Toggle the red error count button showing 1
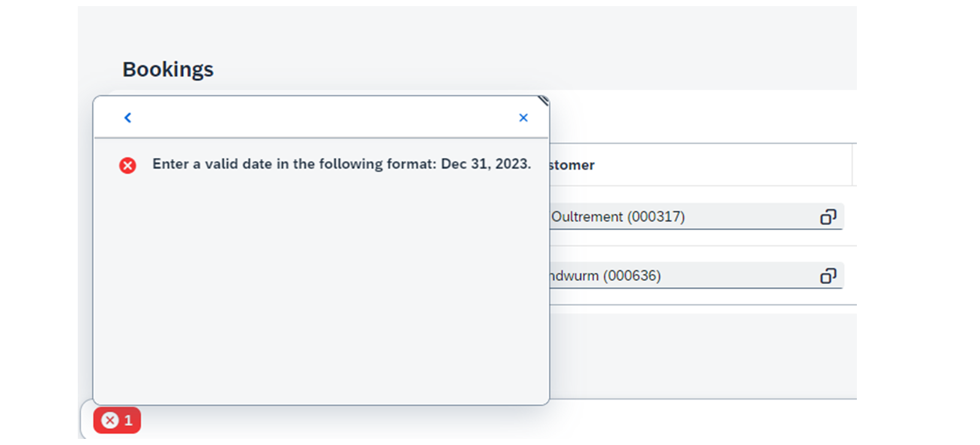This screenshot has height=445, width=980. tap(117, 421)
